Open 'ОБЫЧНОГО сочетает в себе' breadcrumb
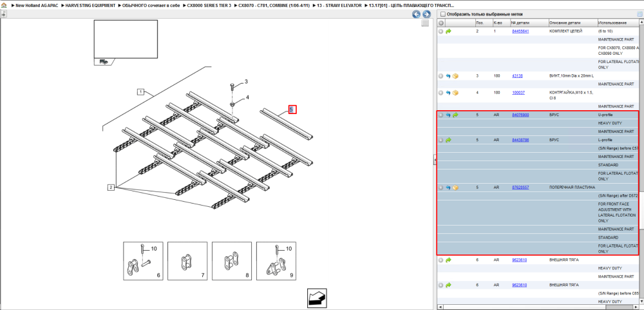 tap(151, 6)
